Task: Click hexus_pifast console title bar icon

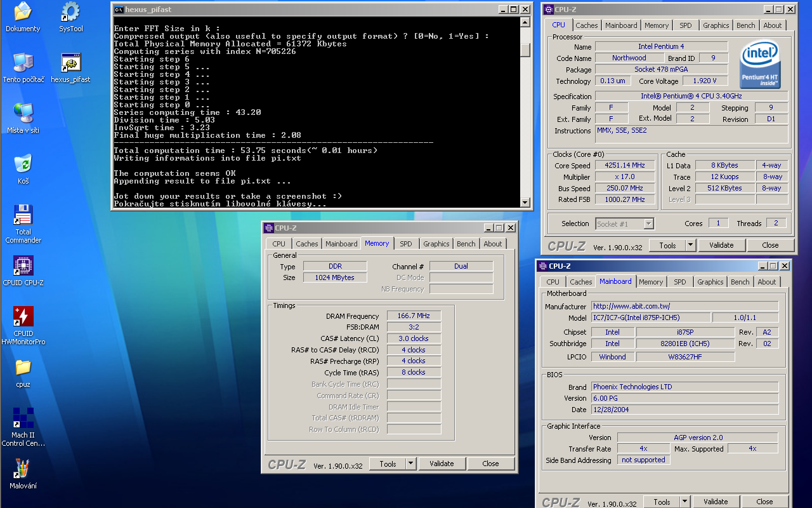Action: [119, 10]
